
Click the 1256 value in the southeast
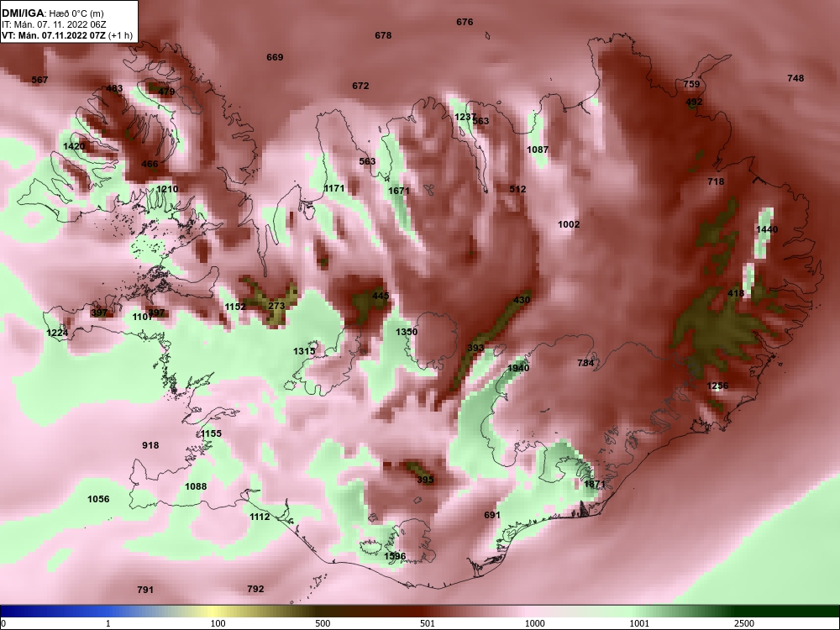(x=717, y=386)
